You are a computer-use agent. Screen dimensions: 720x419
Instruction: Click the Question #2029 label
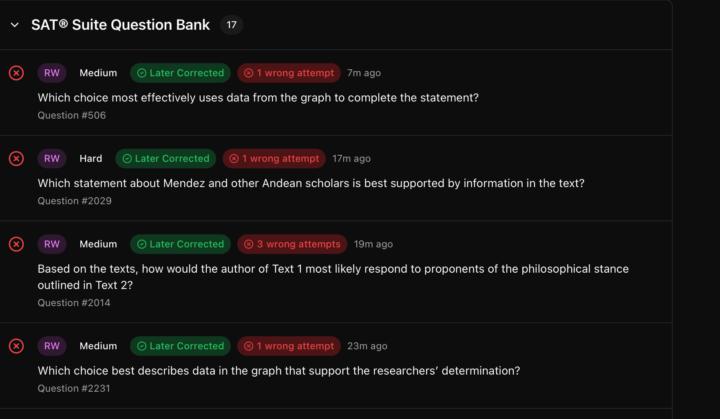[74, 201]
